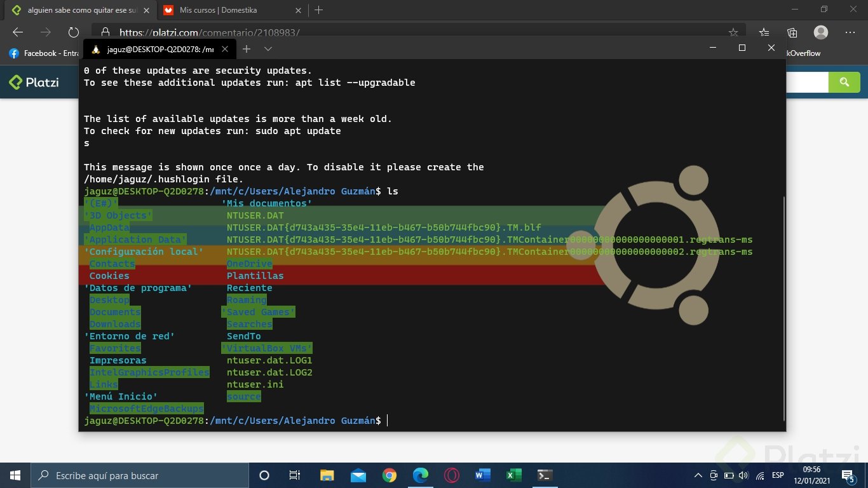Click the Platzi site search field
The image size is (868, 488).
pyautogui.click(x=808, y=82)
